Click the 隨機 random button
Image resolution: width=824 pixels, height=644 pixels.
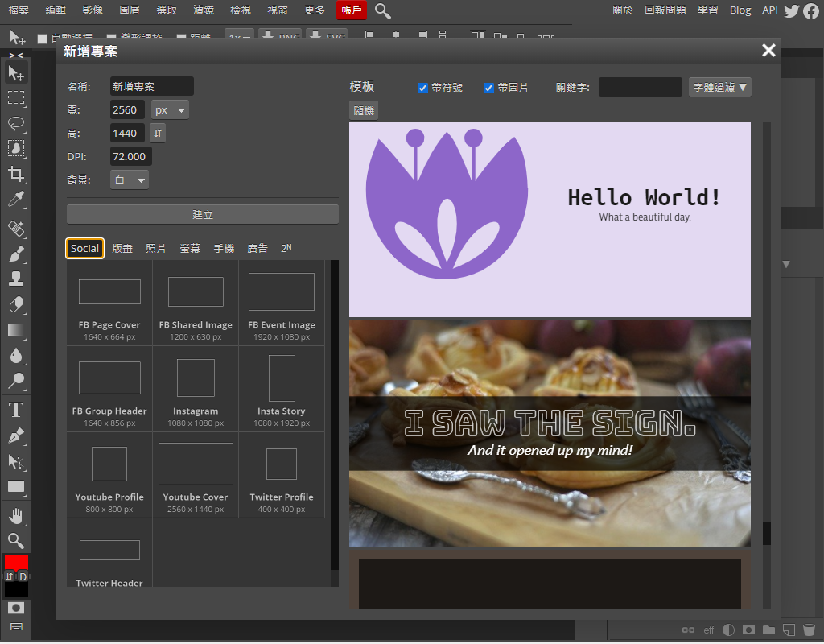click(x=364, y=111)
